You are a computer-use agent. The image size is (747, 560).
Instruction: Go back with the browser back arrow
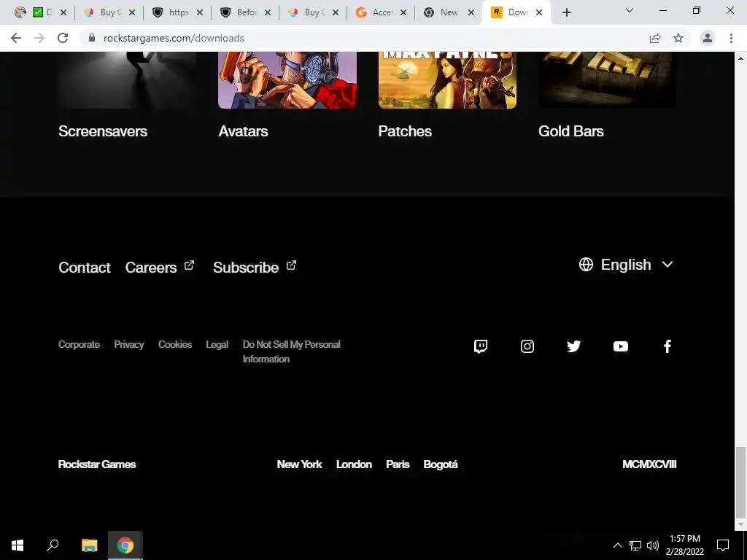(x=16, y=38)
